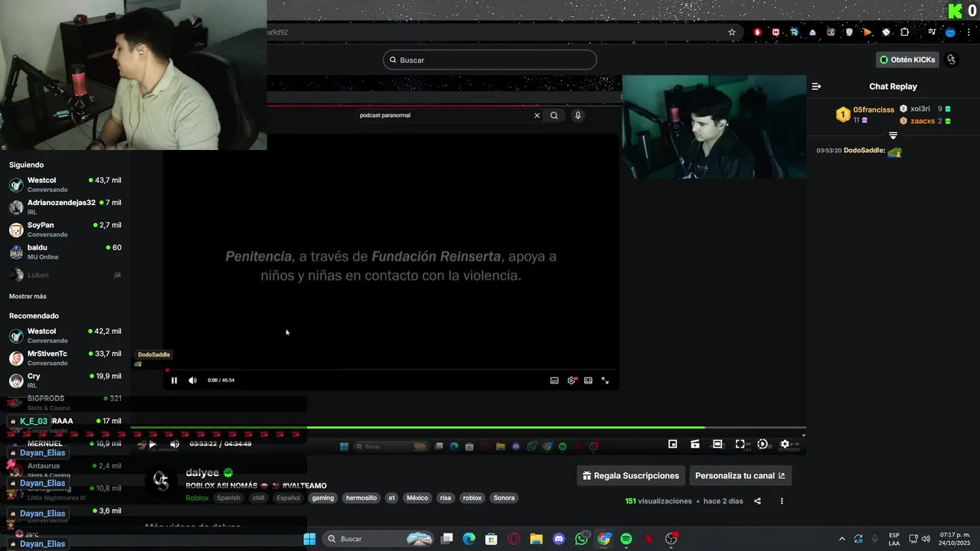This screenshot has height=551, width=980.
Task: Select the gaming tag
Action: coord(323,498)
